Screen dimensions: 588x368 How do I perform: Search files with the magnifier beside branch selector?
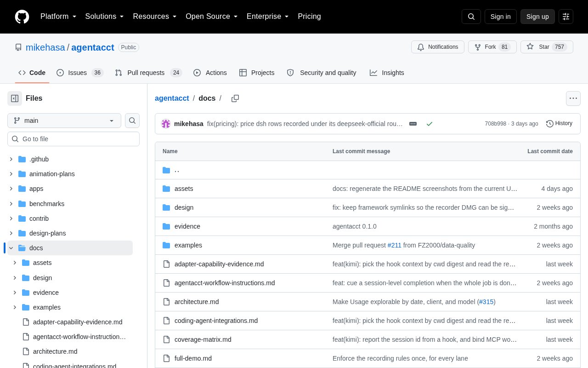pos(132,121)
